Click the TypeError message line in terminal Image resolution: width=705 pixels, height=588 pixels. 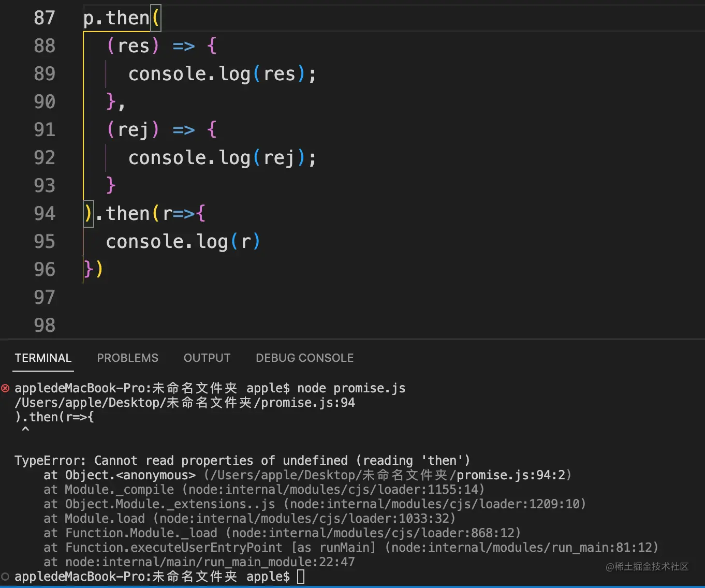tap(242, 461)
